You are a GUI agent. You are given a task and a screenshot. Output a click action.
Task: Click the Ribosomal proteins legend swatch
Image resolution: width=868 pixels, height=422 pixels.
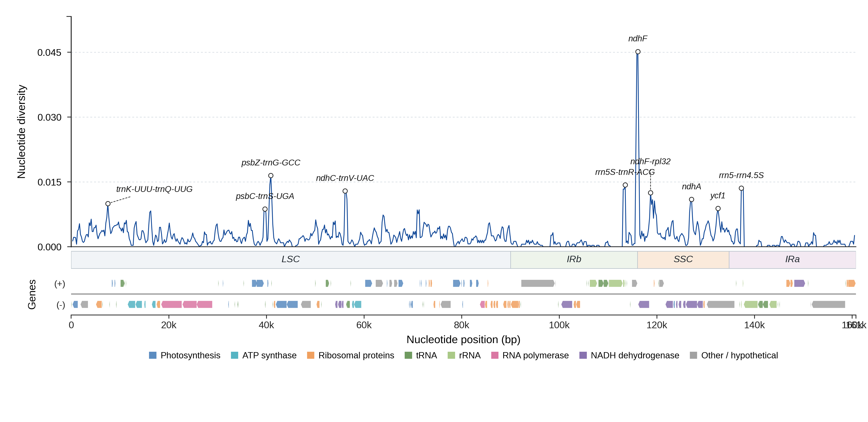coord(311,355)
